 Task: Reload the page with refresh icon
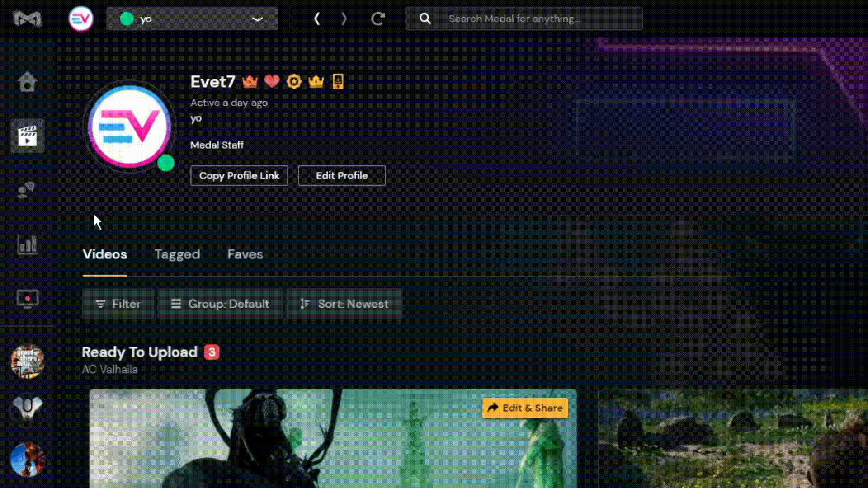378,19
